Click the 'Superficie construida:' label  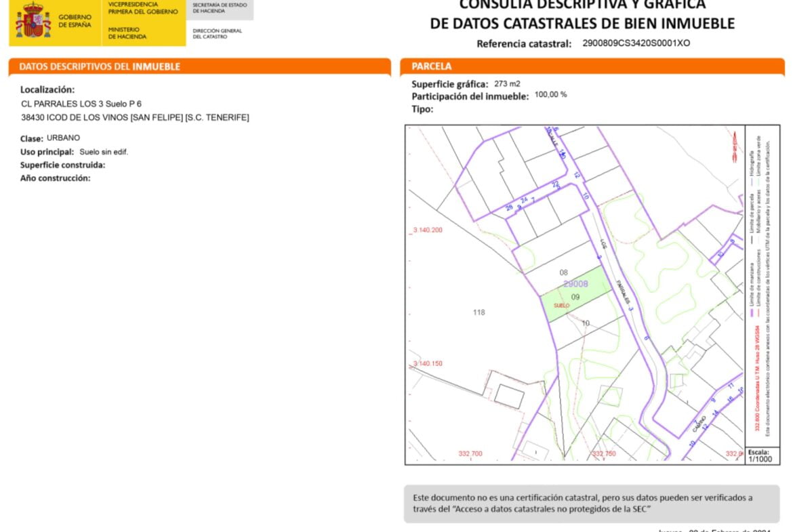[x=63, y=165]
